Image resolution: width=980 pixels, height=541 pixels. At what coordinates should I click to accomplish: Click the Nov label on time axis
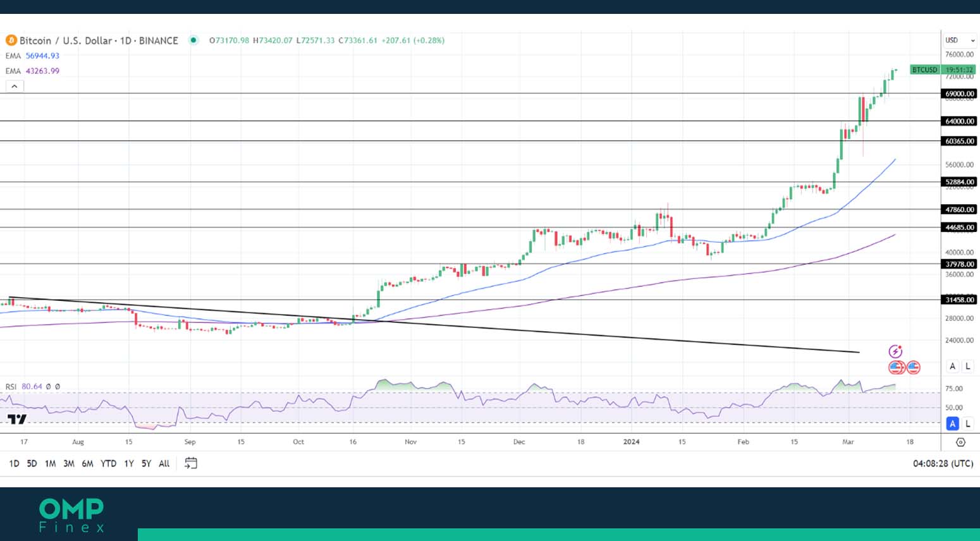pos(411,442)
